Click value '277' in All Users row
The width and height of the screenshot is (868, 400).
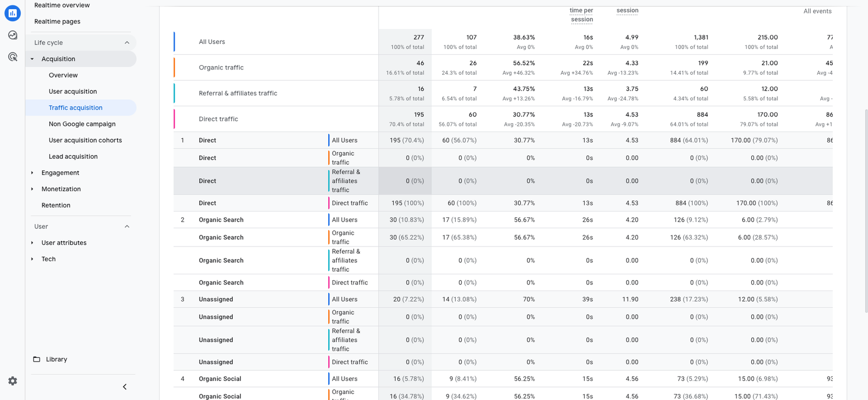click(419, 37)
